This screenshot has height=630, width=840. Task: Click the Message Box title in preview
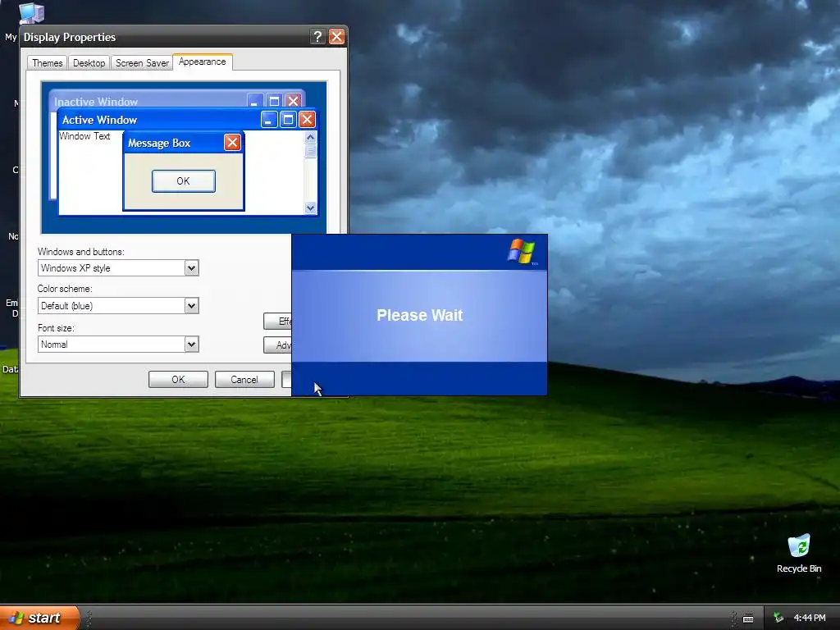(x=159, y=143)
